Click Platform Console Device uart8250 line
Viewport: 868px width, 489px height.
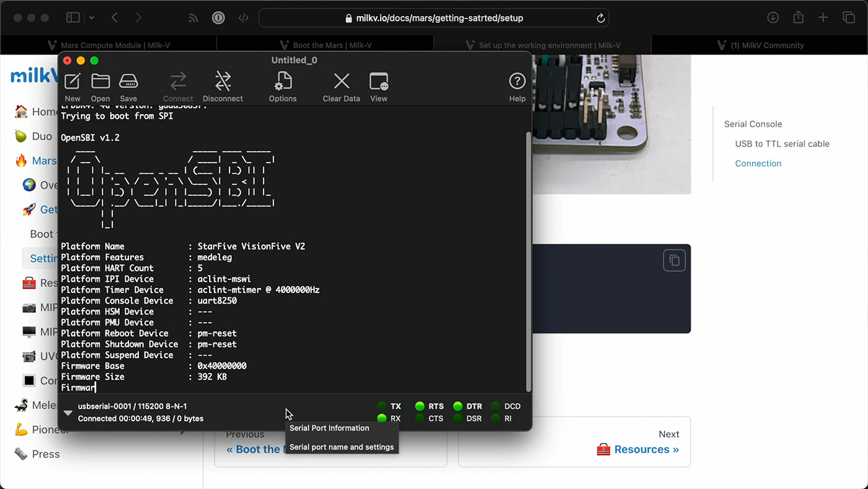[x=149, y=301]
